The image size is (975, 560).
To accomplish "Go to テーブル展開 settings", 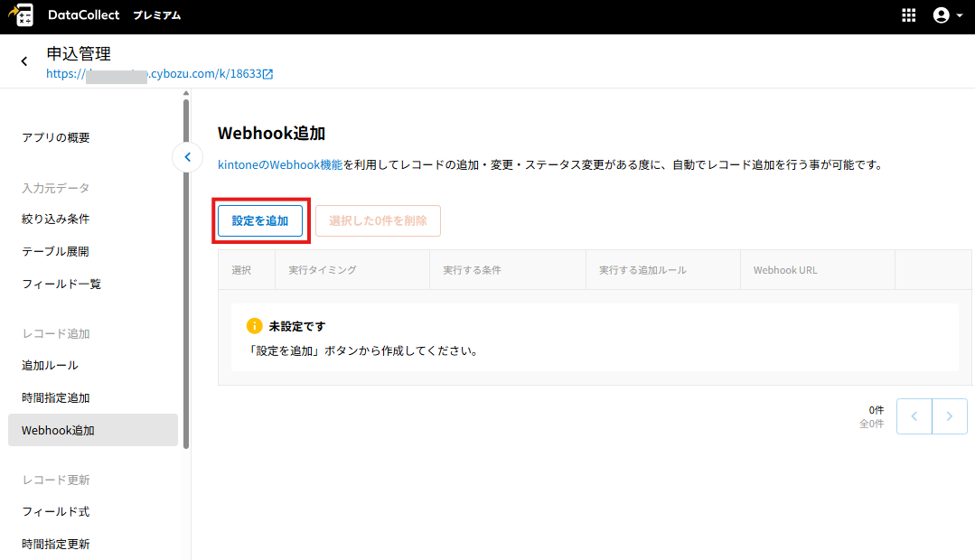I will tap(56, 251).
